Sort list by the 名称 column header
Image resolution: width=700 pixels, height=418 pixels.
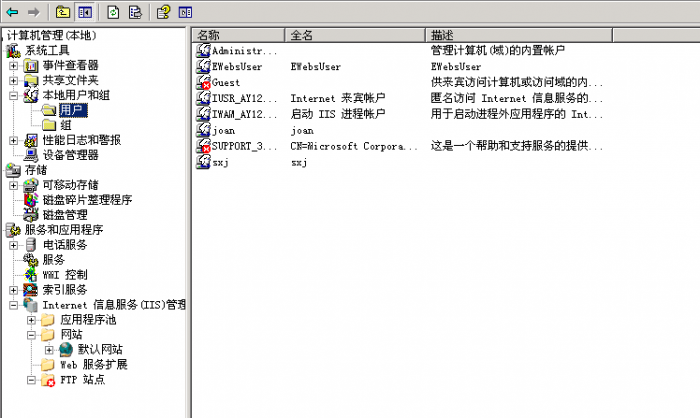238,35
